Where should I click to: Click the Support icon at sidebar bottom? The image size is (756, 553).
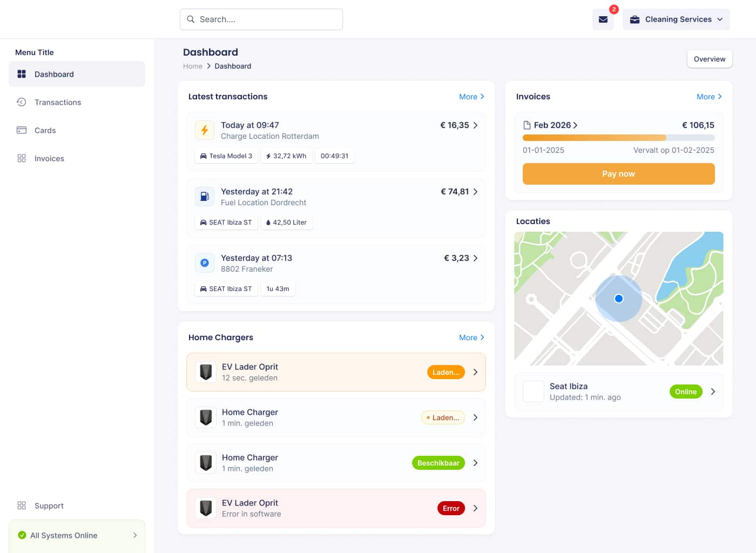[22, 505]
